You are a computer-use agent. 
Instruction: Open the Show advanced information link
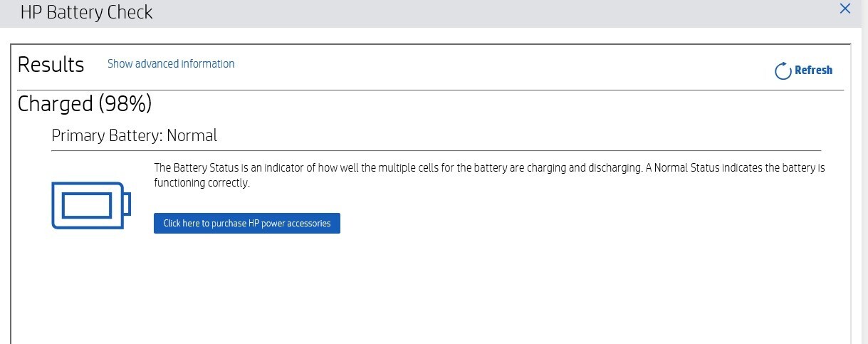pyautogui.click(x=171, y=63)
